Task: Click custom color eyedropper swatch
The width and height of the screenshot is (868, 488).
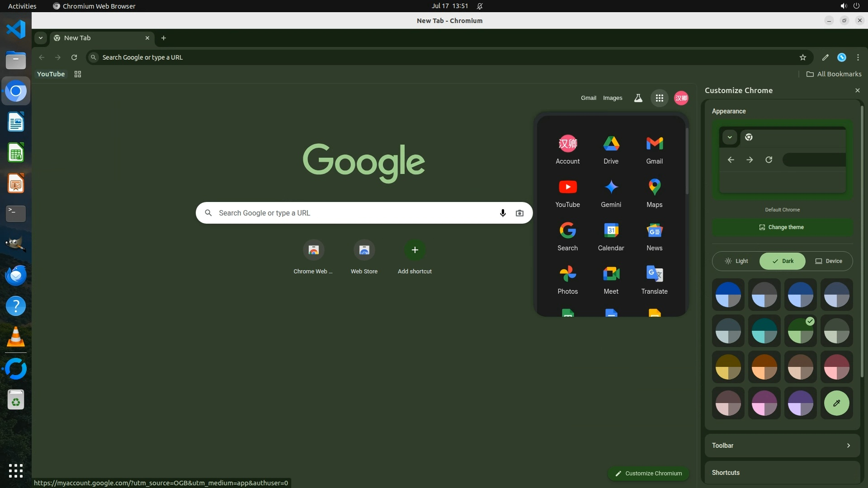Action: (x=836, y=403)
